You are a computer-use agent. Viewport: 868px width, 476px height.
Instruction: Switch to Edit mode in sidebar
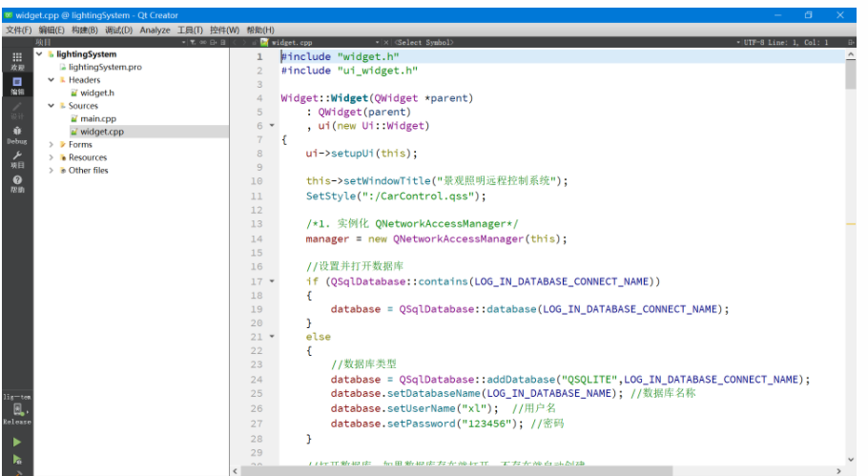point(17,85)
